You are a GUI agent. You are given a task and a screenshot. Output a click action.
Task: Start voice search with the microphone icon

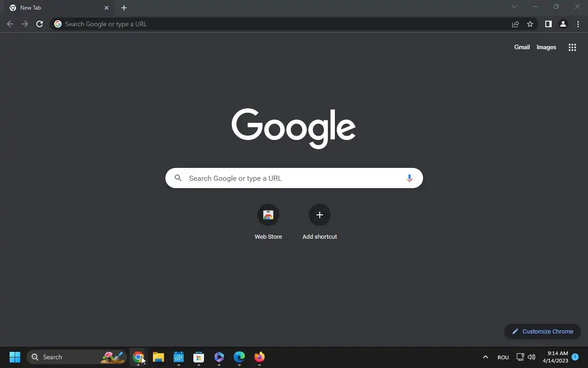(409, 178)
